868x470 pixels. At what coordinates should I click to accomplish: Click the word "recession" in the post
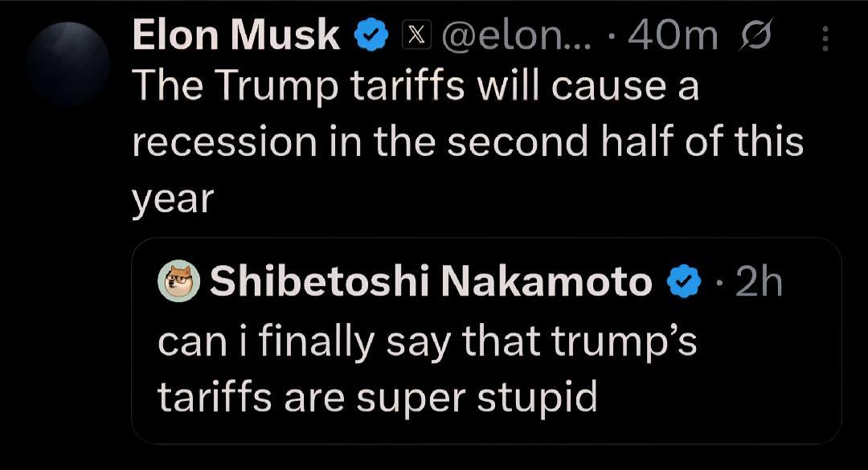click(x=223, y=142)
